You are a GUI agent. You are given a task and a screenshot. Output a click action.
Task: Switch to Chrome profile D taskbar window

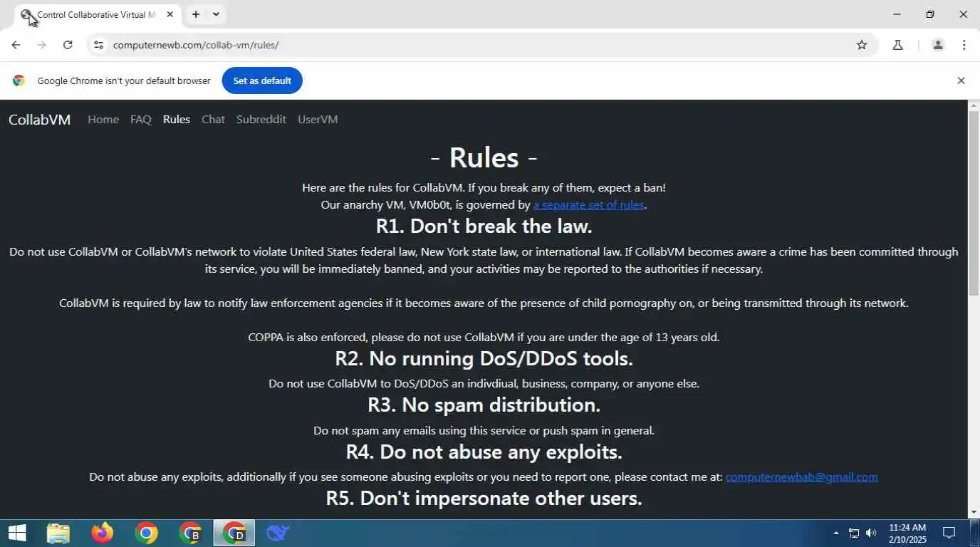click(x=234, y=533)
